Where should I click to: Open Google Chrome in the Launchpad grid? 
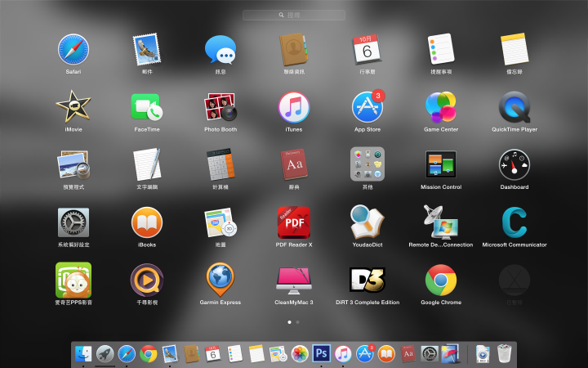click(x=441, y=280)
